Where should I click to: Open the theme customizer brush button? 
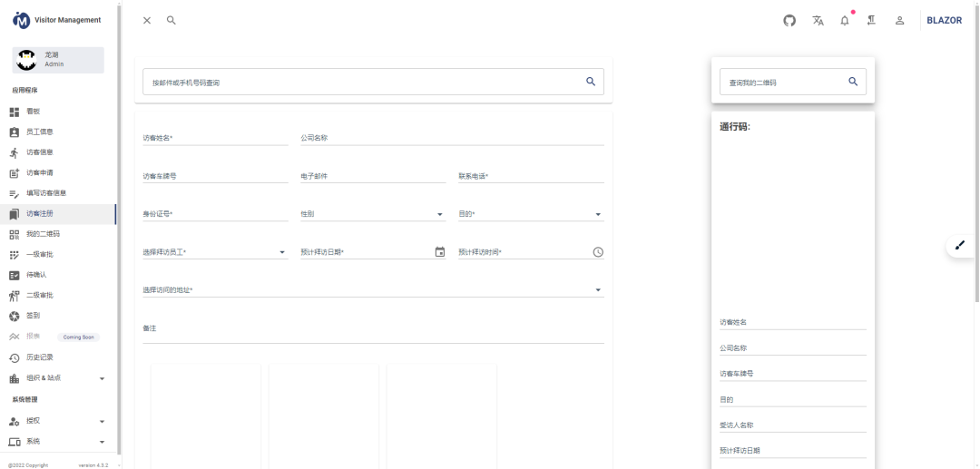click(960, 246)
